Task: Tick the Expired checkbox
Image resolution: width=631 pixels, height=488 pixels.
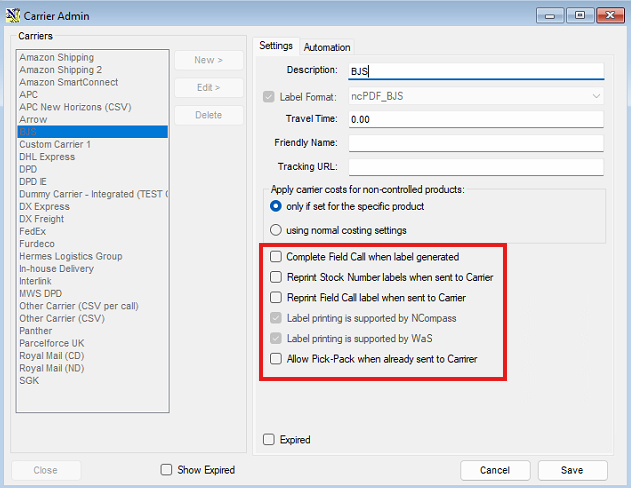Action: pos(268,439)
